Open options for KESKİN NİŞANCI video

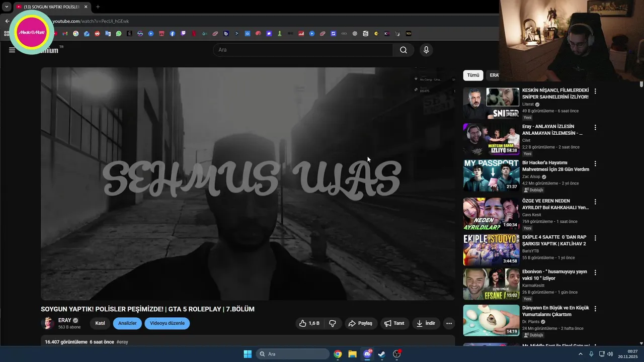pos(595,92)
